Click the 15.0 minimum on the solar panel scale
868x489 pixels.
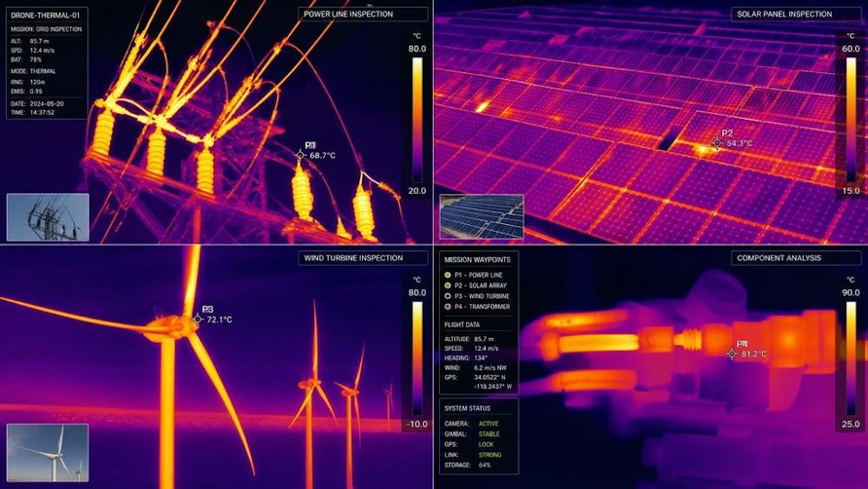[x=851, y=190]
